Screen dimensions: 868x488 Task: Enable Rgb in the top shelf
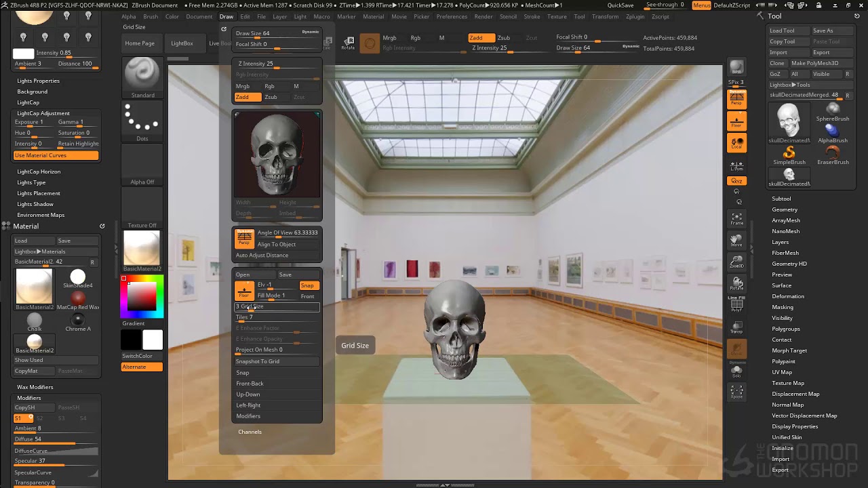tap(415, 38)
